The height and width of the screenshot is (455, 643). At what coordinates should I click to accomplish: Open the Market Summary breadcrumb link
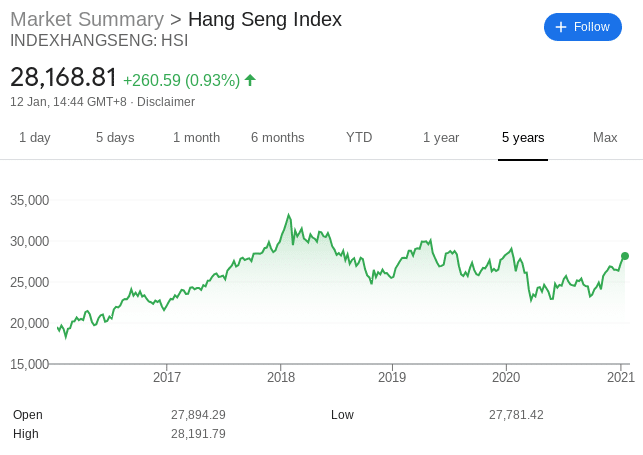[87, 19]
